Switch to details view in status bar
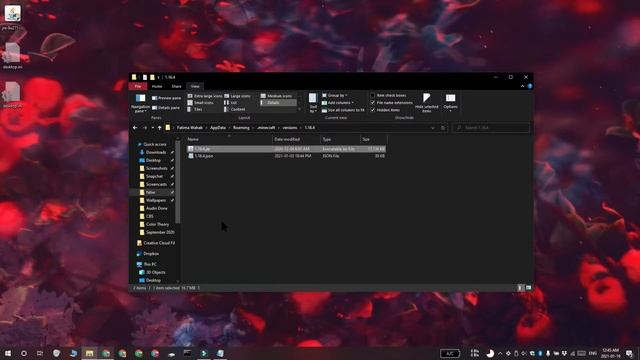 pyautogui.click(x=520, y=288)
